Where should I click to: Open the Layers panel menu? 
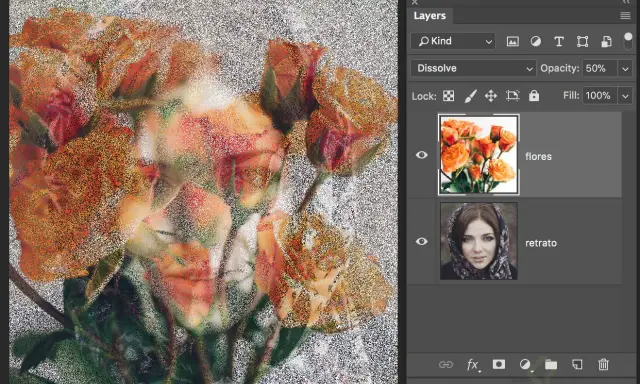[625, 16]
